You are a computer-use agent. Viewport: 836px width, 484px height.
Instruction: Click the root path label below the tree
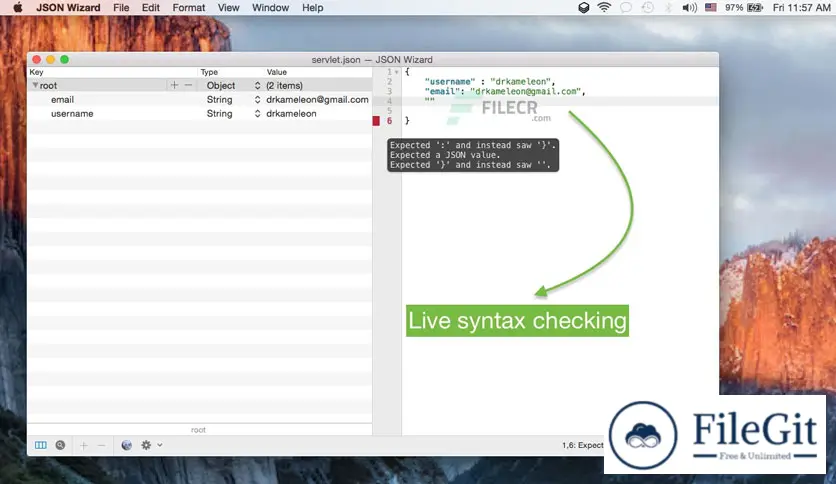click(x=198, y=430)
